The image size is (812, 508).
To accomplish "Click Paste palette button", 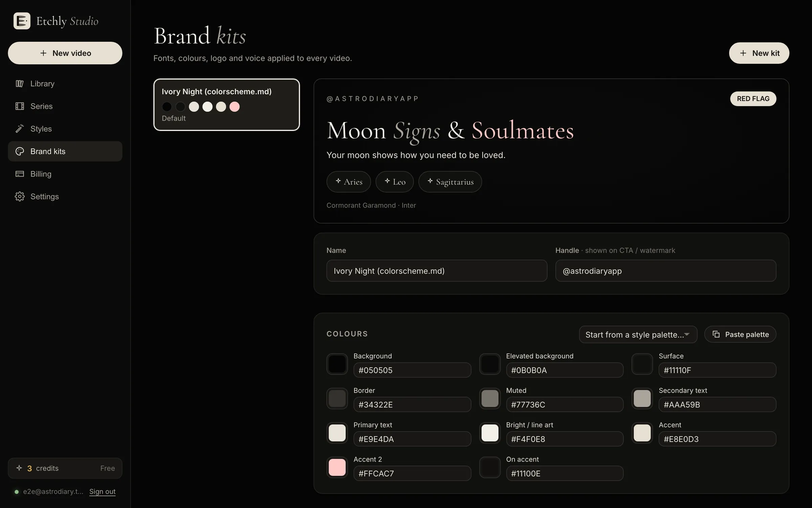I will point(740,334).
